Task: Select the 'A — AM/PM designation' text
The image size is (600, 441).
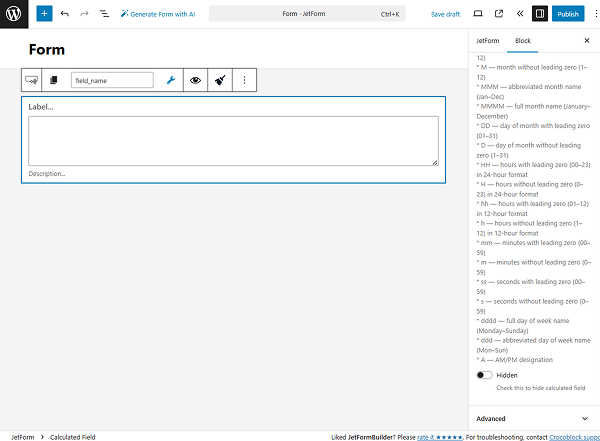Action: click(517, 360)
